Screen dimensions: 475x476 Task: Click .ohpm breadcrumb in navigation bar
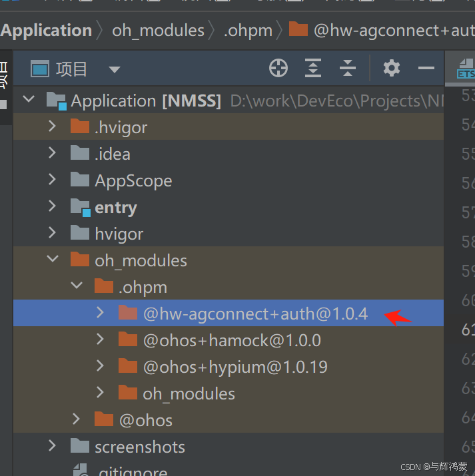[x=248, y=31]
